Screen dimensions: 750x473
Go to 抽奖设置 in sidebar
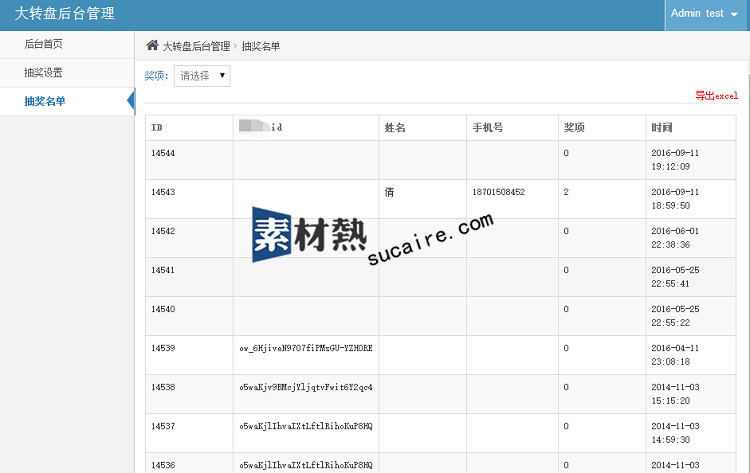pyautogui.click(x=44, y=73)
